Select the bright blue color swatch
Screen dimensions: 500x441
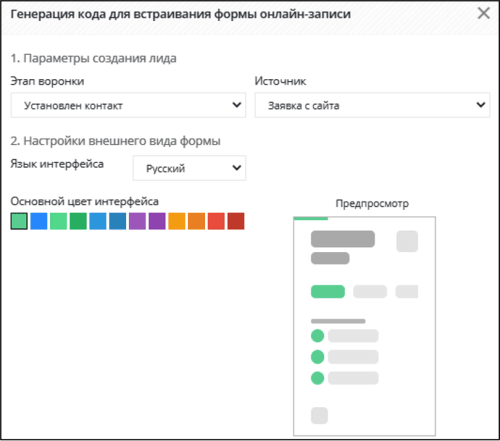tap(39, 221)
